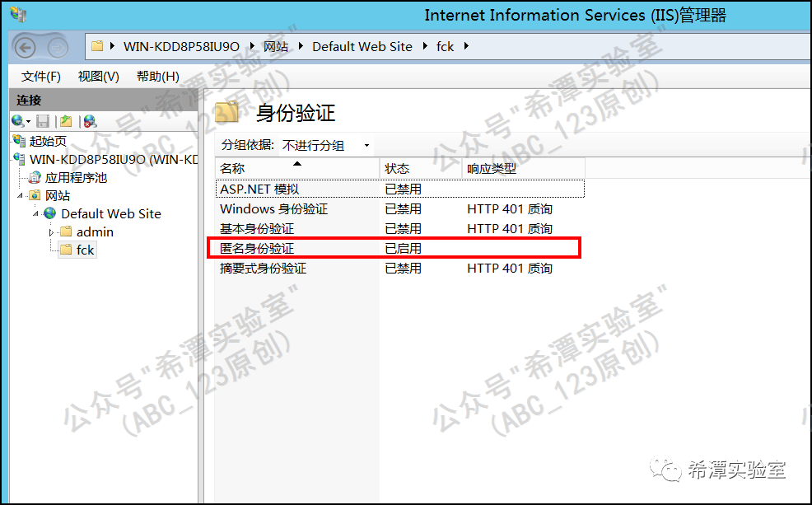
Task: Go forward with the navigation arrow
Action: (58, 48)
